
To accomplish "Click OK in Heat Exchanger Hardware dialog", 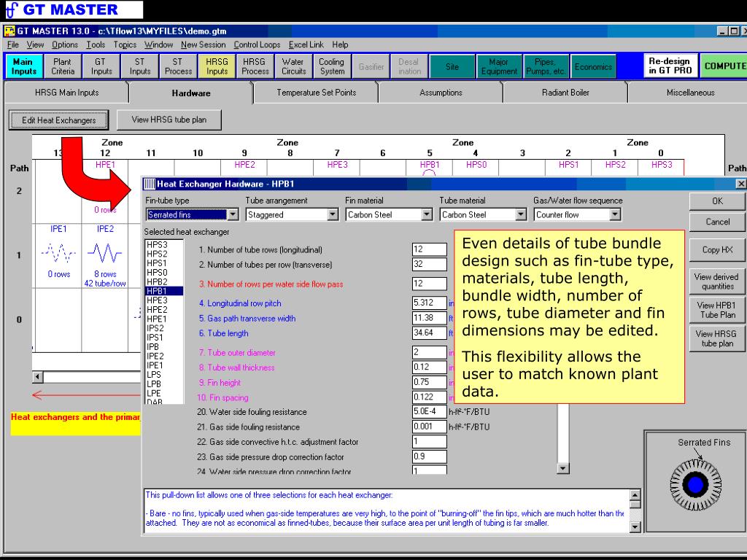I will [x=718, y=201].
